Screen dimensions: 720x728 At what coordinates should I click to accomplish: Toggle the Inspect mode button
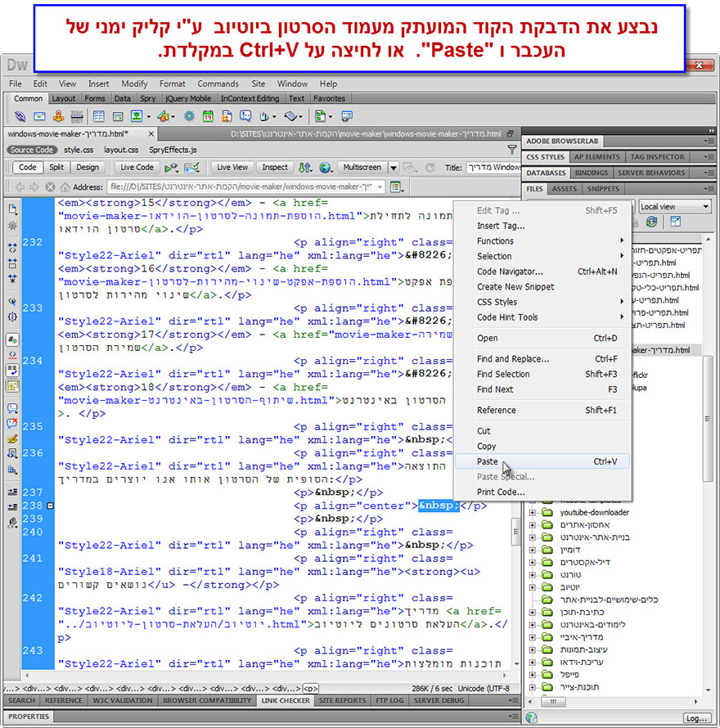tap(275, 168)
